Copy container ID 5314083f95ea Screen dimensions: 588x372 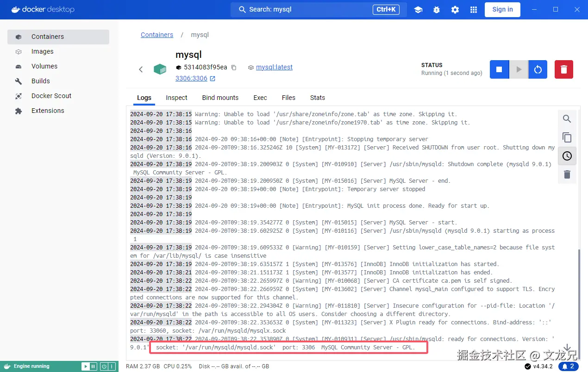[234, 68]
